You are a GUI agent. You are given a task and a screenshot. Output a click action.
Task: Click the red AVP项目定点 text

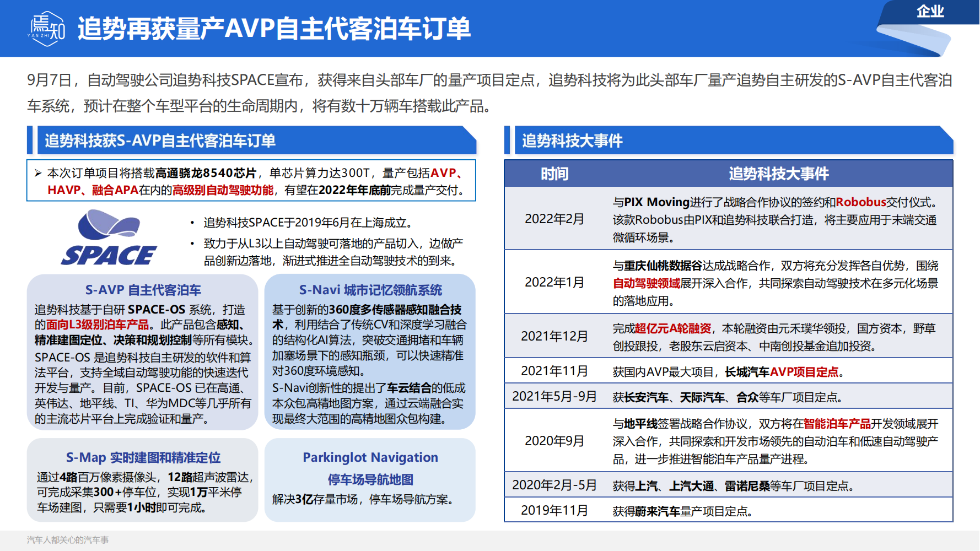tap(804, 372)
